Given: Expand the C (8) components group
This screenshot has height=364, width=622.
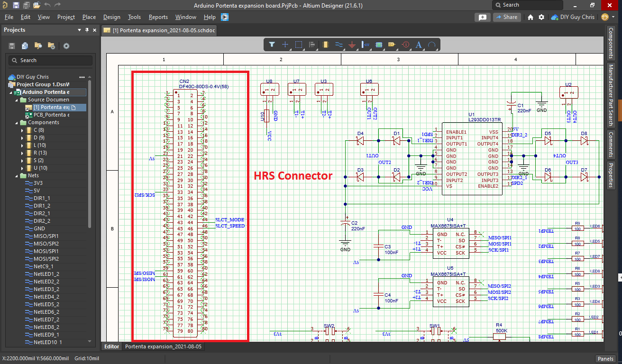Looking at the screenshot, I should click(21, 129).
